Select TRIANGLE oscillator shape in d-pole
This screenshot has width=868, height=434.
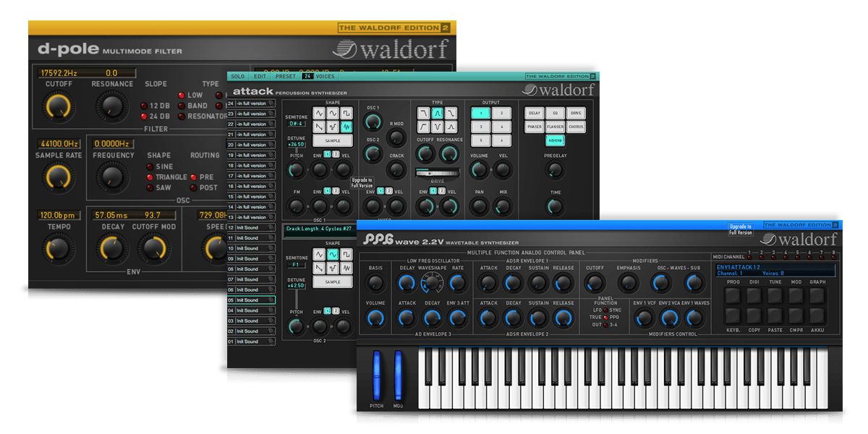[x=150, y=177]
